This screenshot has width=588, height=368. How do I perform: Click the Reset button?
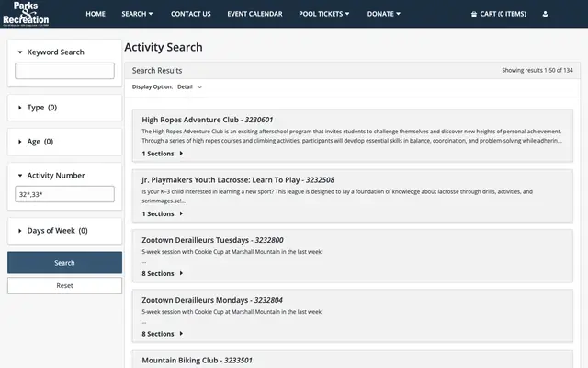64,286
